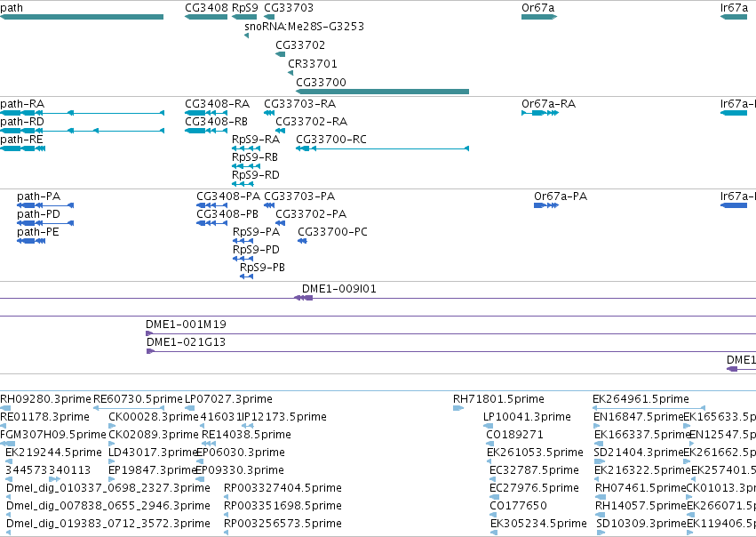
Task: Select protein RpS9-PA label
Action: (257, 232)
